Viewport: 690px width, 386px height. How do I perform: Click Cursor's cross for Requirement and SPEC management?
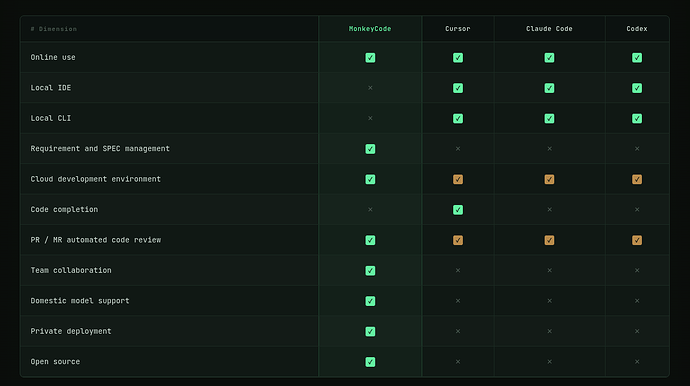(458, 149)
